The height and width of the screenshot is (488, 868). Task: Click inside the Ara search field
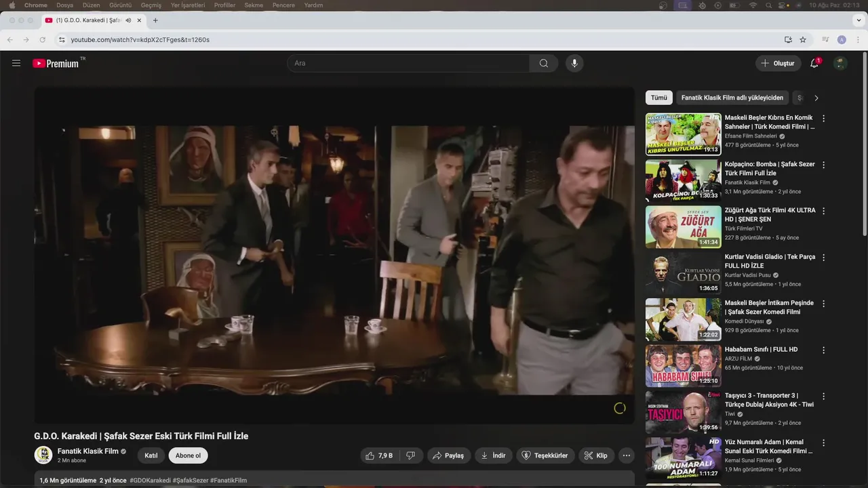point(408,63)
